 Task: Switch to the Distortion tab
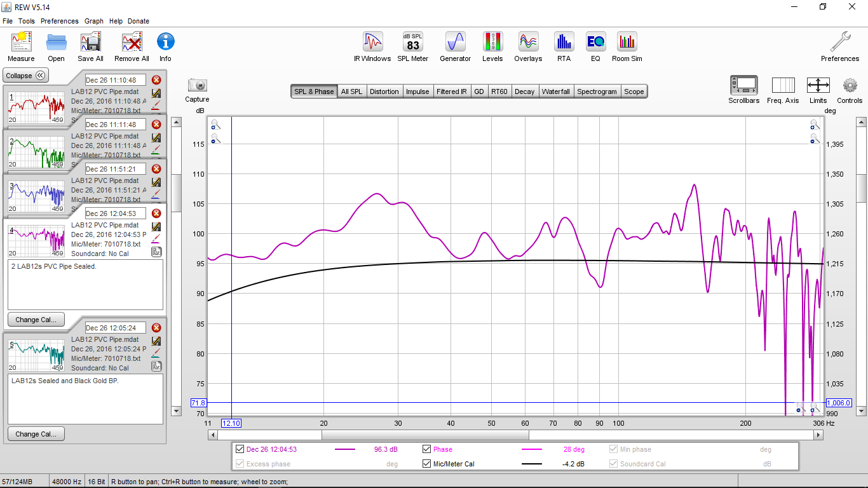click(x=384, y=91)
